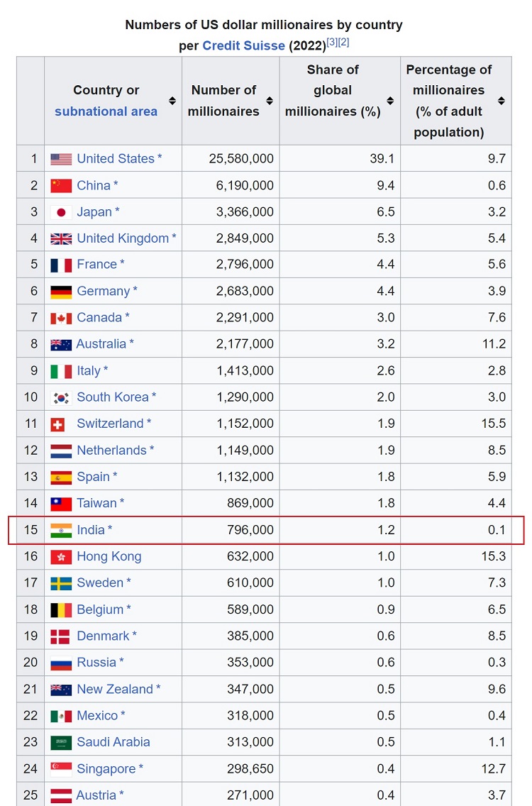Follow the Spain country link
Image resolution: width=532 pixels, height=806 pixels.
click(93, 477)
